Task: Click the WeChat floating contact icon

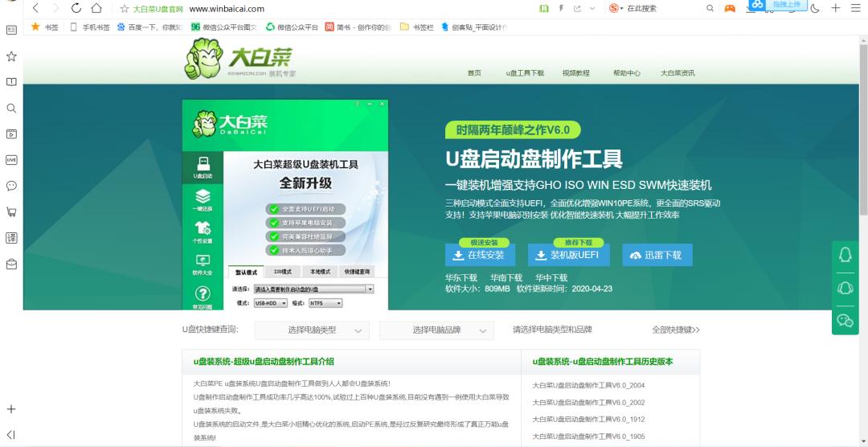Action: [x=845, y=320]
